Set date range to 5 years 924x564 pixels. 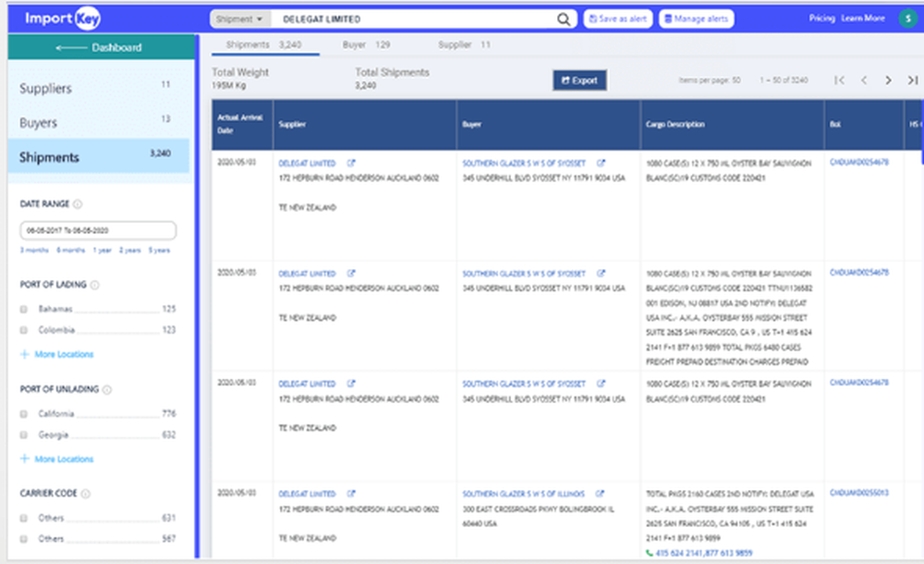(159, 251)
